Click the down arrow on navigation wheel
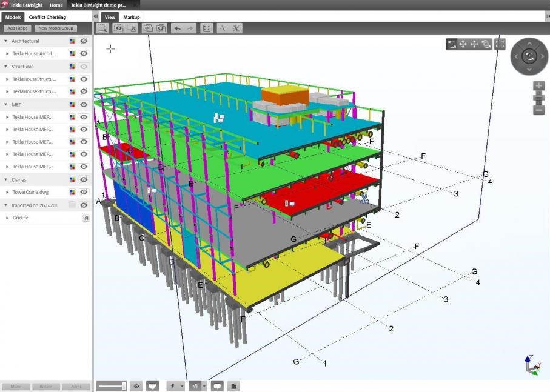The image size is (550, 392). pyautogui.click(x=529, y=69)
